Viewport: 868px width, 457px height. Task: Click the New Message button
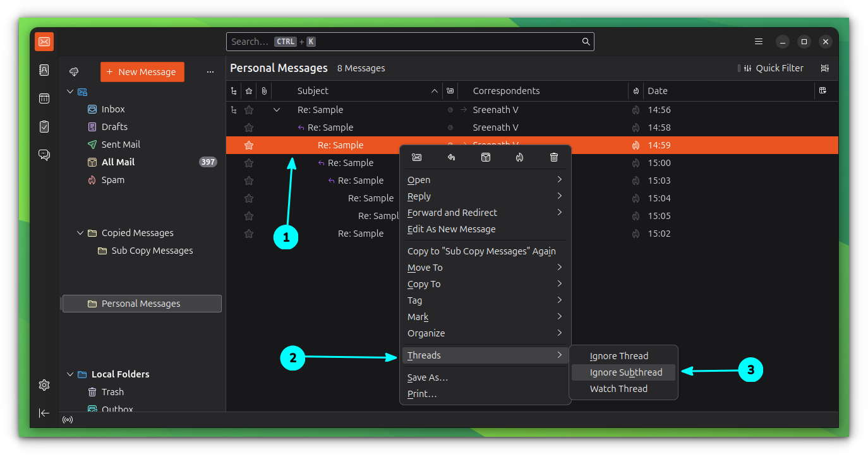pyautogui.click(x=142, y=72)
